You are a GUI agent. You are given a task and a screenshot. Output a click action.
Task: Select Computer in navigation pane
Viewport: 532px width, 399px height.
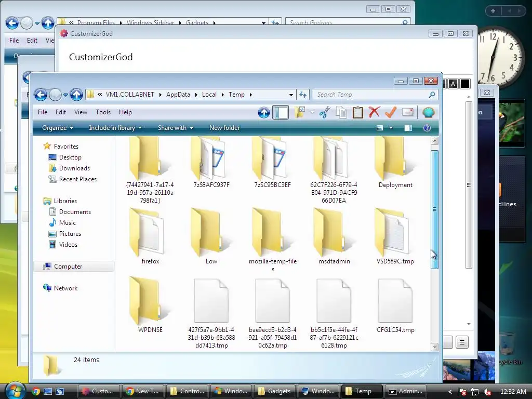[x=63, y=267]
